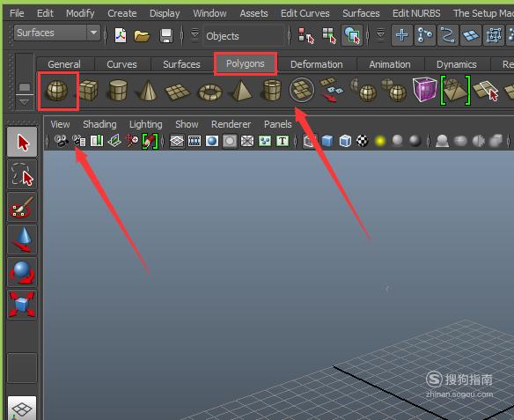Toggle the curves selection mask icon
Screen dimensions: 514x420
point(448,35)
